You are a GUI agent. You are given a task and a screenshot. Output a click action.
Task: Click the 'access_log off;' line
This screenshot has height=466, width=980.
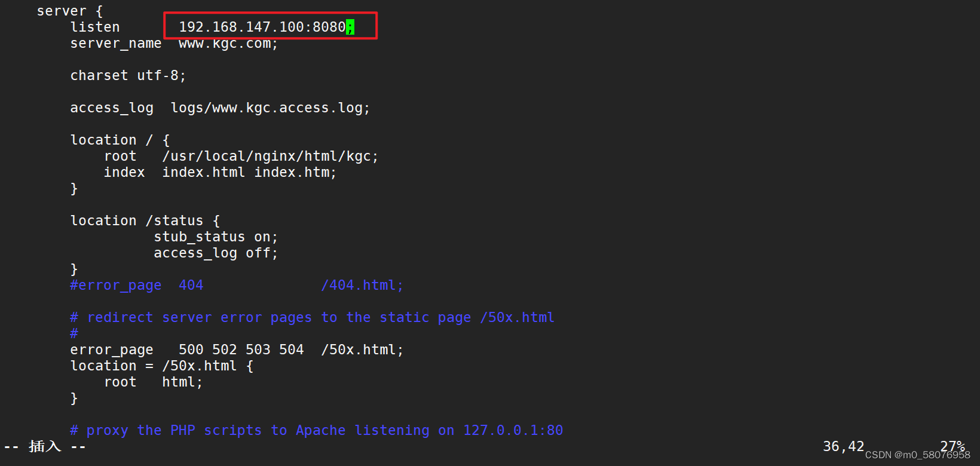[x=216, y=253]
